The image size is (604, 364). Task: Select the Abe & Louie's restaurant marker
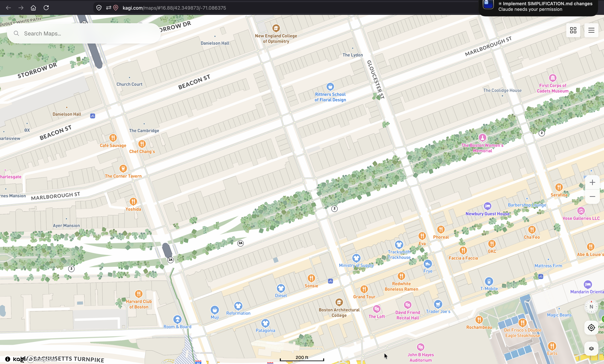[591, 247]
